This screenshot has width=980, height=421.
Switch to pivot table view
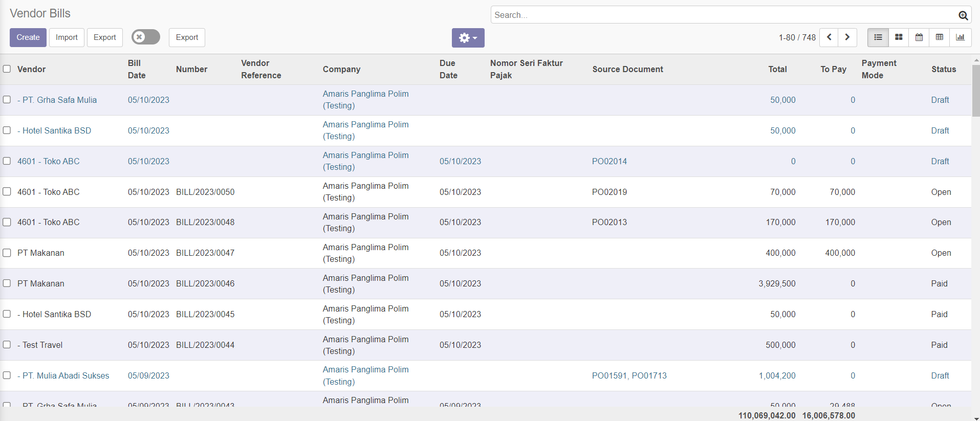tap(940, 37)
